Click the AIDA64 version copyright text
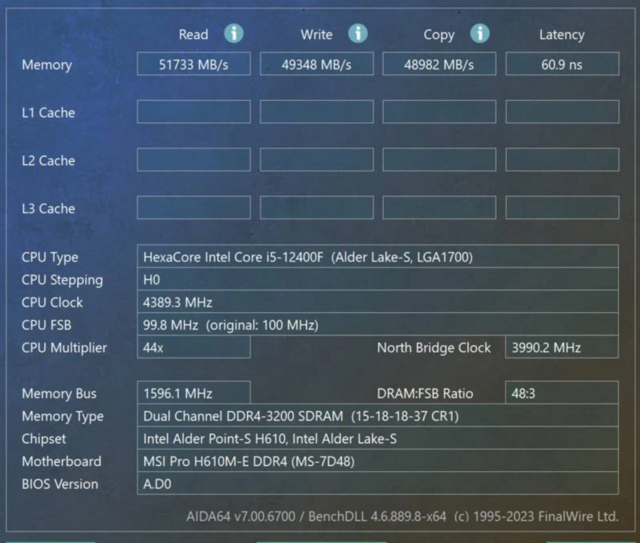Image resolution: width=640 pixels, height=543 pixels. point(402,517)
